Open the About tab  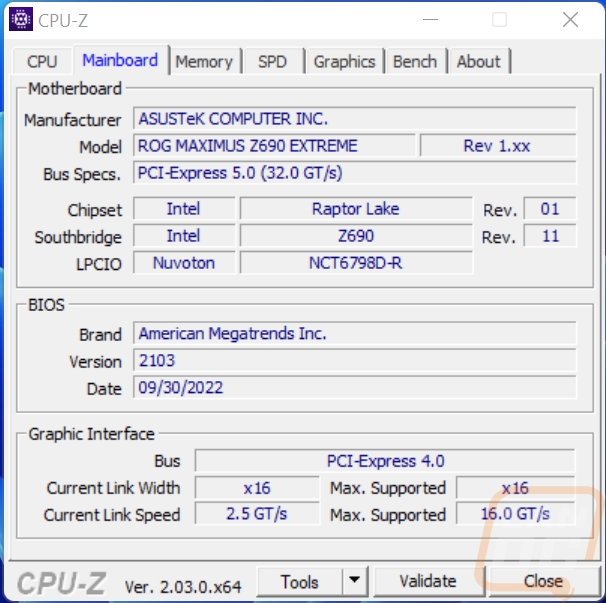tap(478, 61)
